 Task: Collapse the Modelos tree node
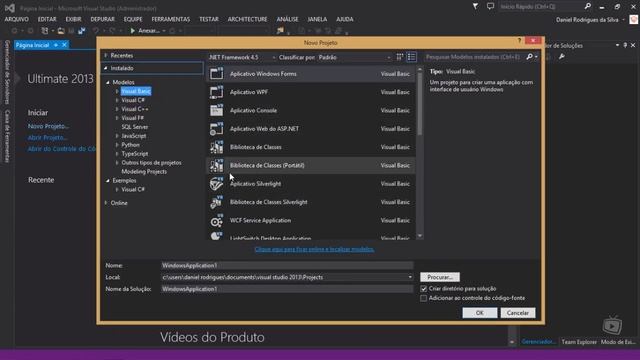(x=108, y=82)
